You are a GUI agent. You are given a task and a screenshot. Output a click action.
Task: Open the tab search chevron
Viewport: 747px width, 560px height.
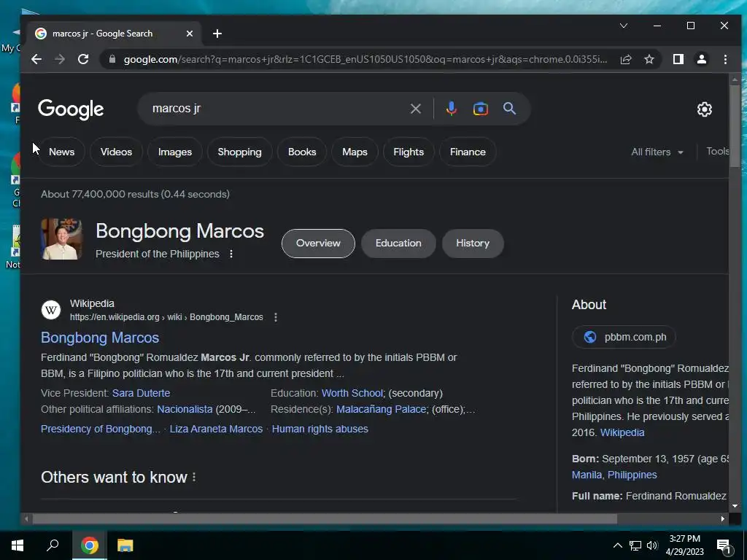(623, 26)
